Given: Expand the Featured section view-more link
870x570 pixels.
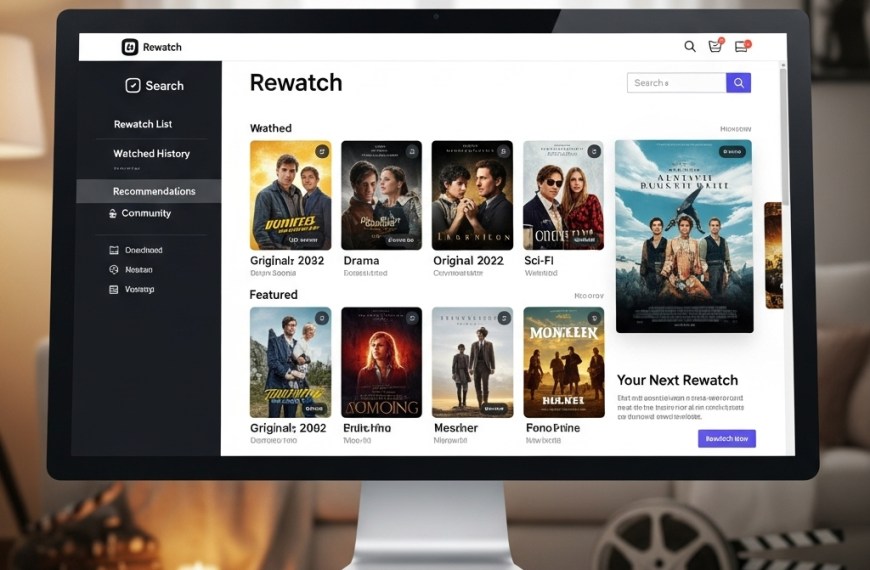Looking at the screenshot, I should 589,296.
